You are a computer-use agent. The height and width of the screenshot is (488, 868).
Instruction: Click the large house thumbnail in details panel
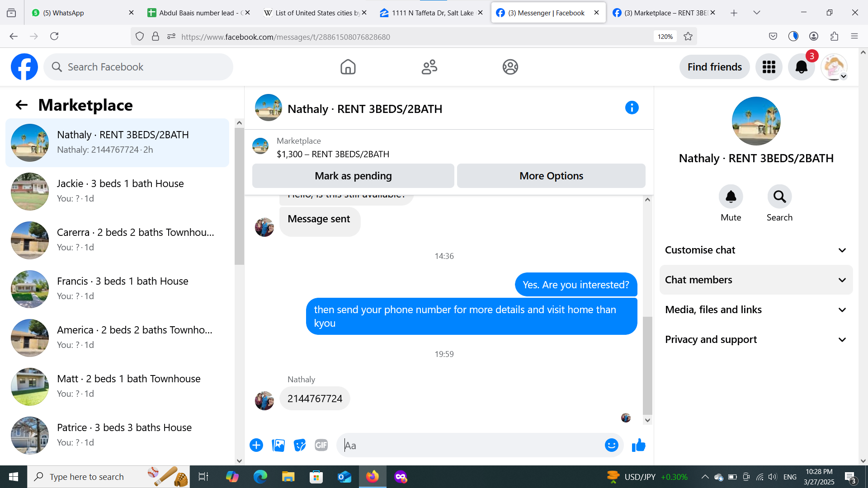756,121
